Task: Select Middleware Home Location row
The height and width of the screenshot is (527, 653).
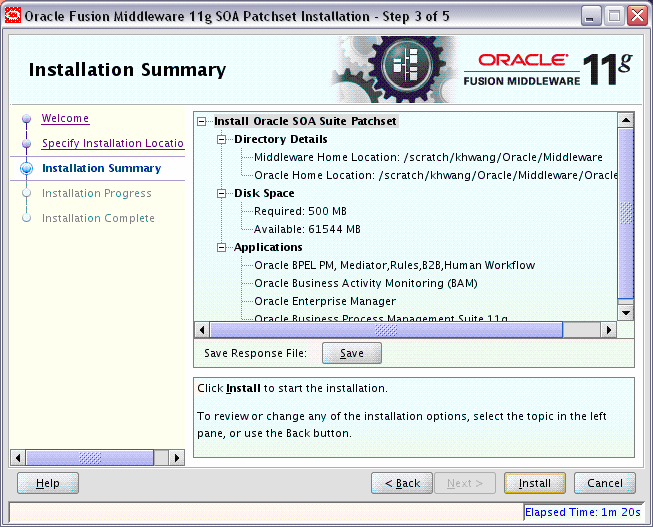Action: tap(428, 157)
